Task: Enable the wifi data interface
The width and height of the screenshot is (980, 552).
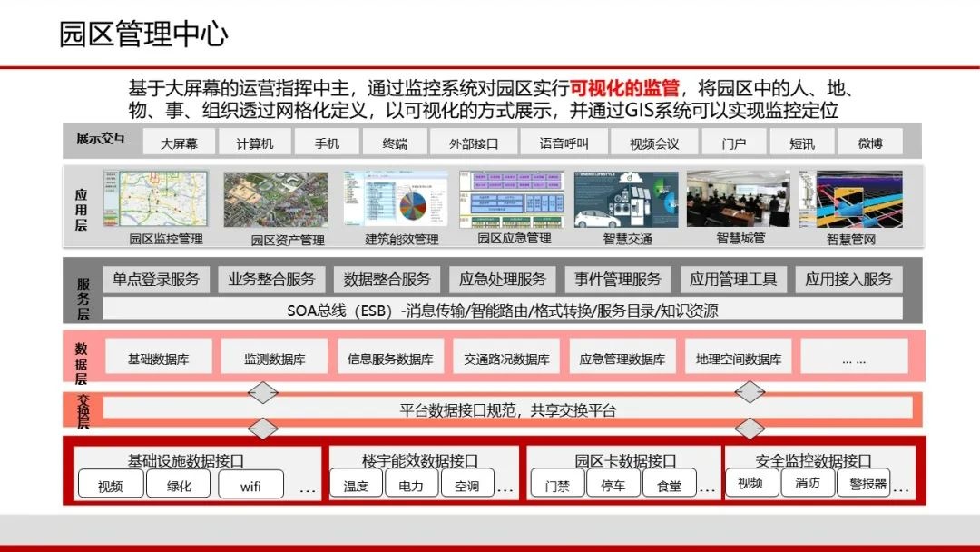Action: point(251,484)
